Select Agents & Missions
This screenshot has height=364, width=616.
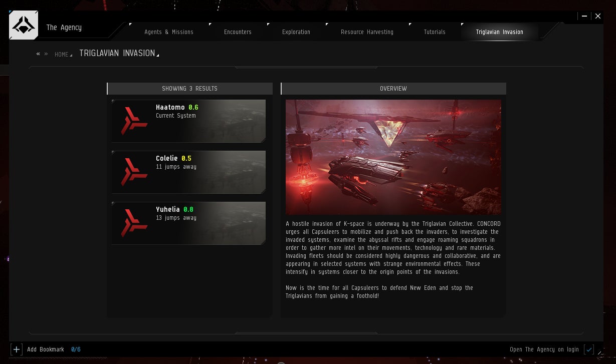pos(168,32)
